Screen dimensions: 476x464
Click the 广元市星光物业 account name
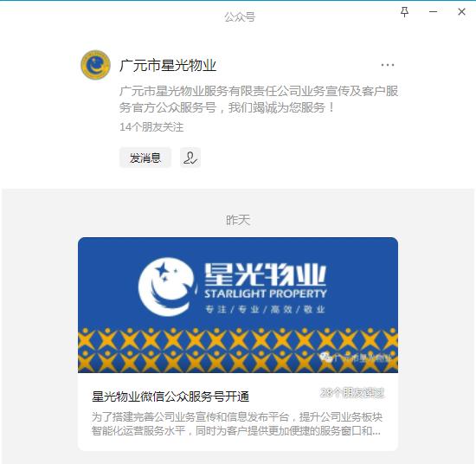click(x=168, y=65)
